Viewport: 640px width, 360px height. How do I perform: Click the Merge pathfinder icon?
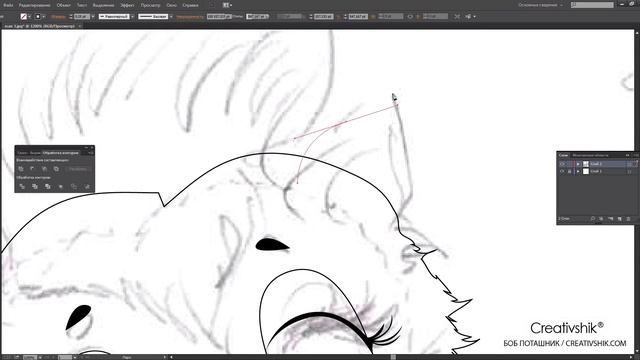click(x=47, y=186)
